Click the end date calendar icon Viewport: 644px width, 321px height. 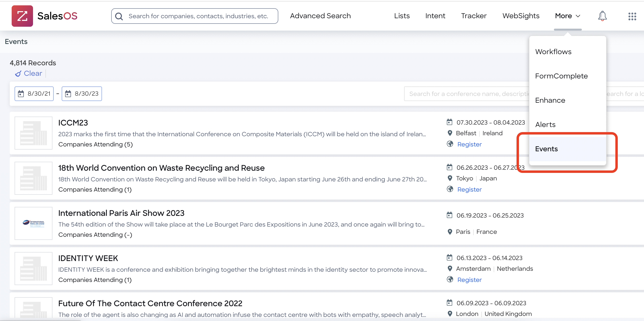tap(68, 94)
